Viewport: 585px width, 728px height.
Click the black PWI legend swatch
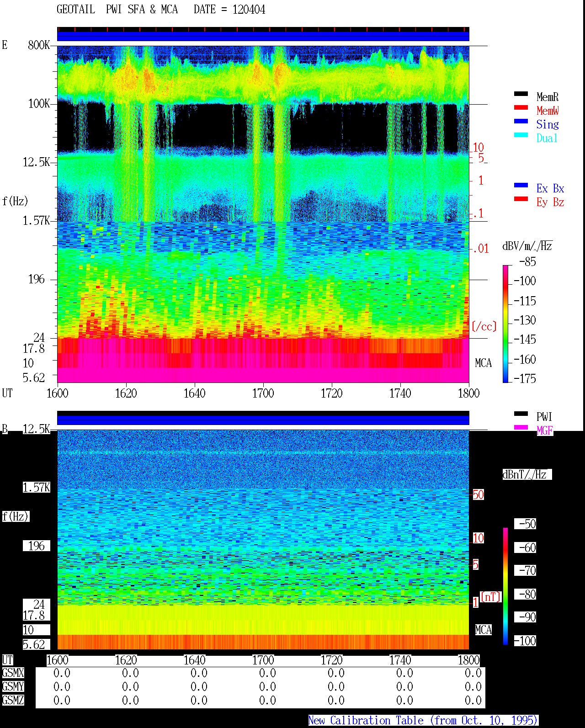tap(521, 414)
